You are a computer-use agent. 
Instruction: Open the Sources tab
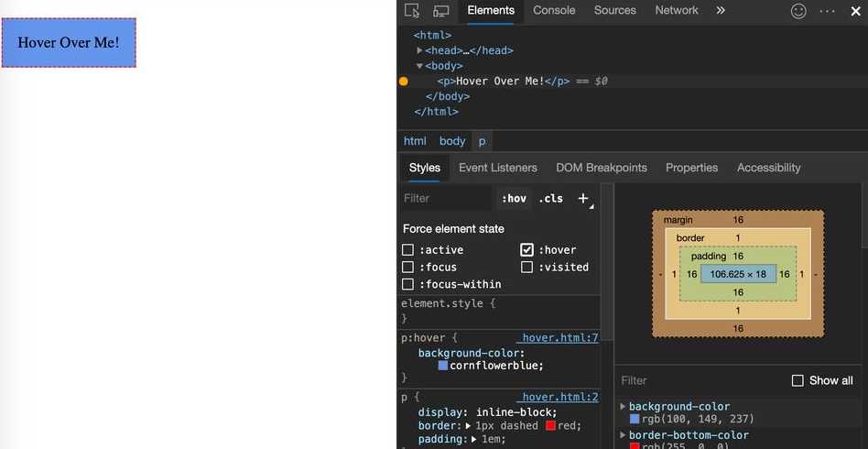pyautogui.click(x=615, y=10)
